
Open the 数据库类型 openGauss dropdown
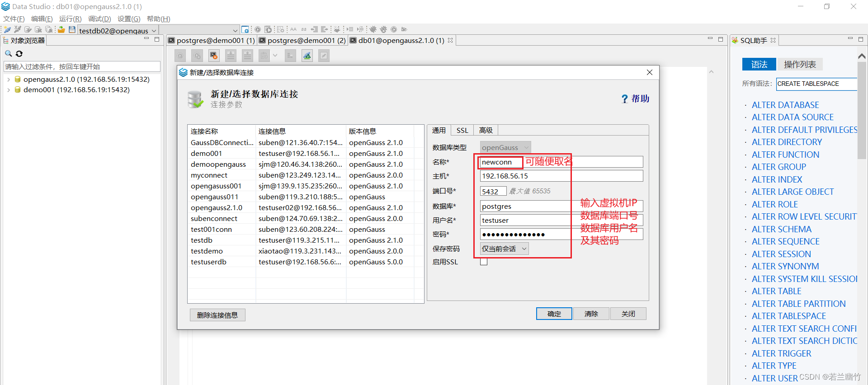[505, 147]
